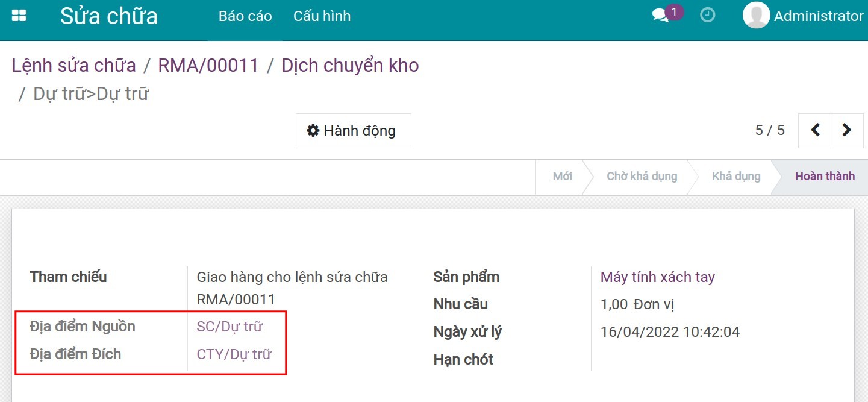This screenshot has height=402, width=868.
Task: Open the conversations chat bubble icon
Action: click(x=661, y=16)
